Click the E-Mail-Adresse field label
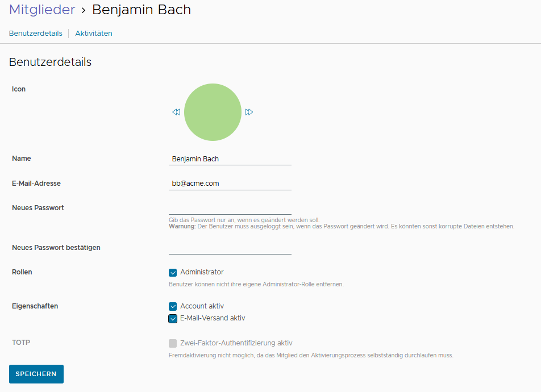Screen dimensions: 541x392 click(x=36, y=184)
